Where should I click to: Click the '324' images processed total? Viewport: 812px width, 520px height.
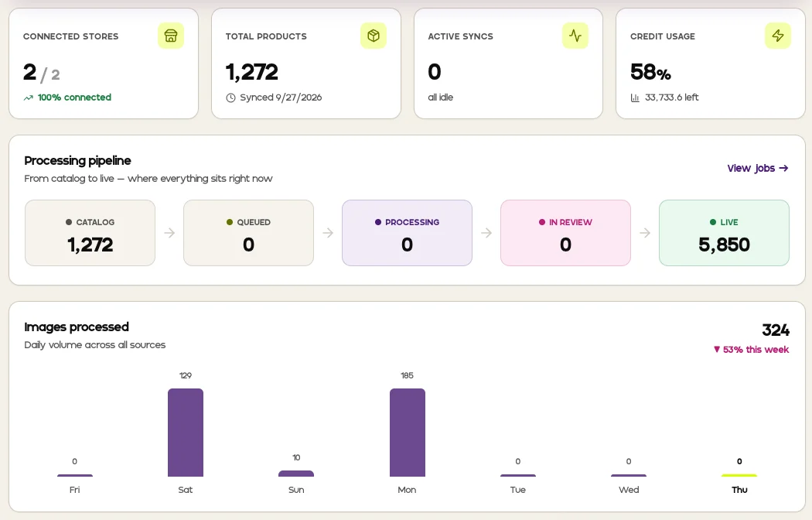(776, 330)
